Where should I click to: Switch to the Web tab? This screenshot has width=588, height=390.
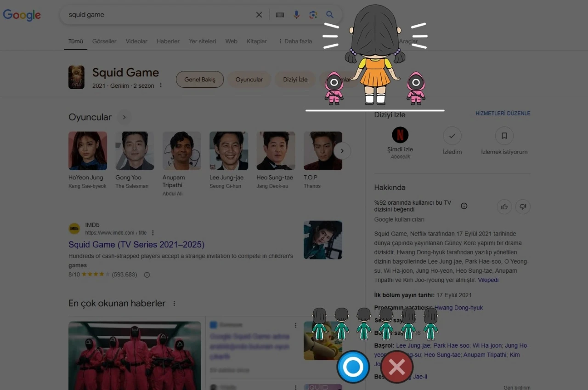(231, 41)
